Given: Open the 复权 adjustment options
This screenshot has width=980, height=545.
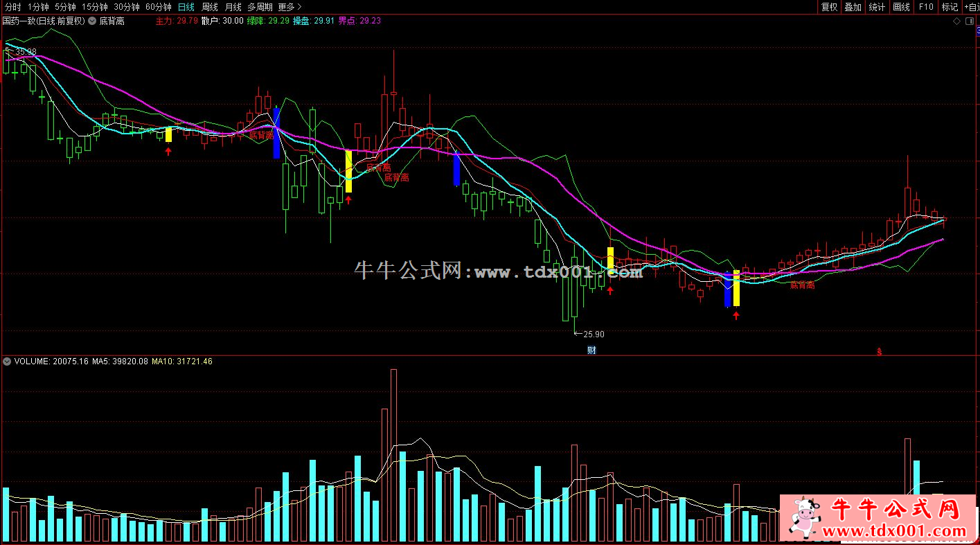Looking at the screenshot, I should point(829,7).
